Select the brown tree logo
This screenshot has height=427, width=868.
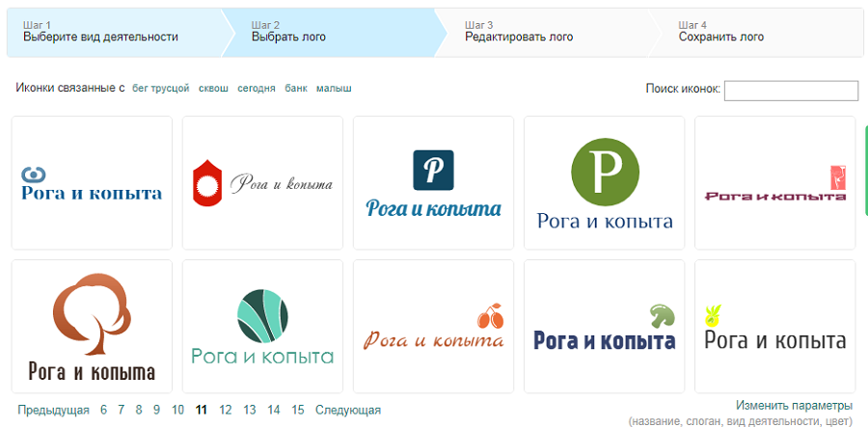92,327
